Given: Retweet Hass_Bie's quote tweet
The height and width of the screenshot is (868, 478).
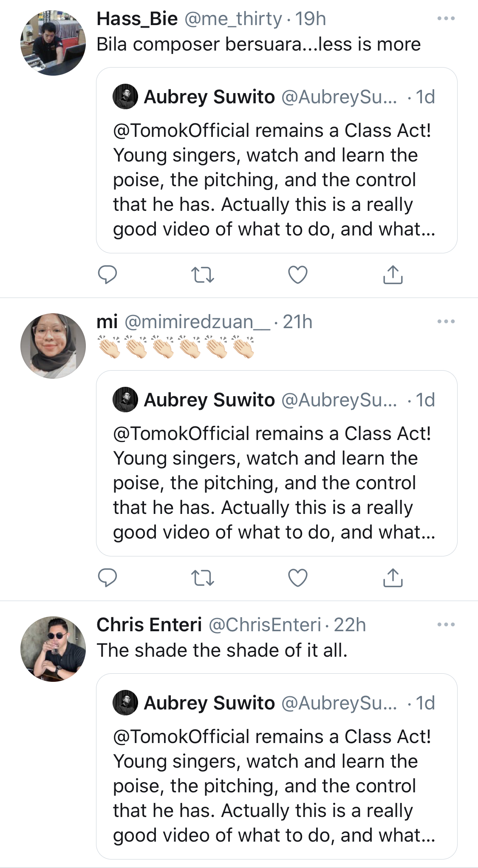Looking at the screenshot, I should click(x=203, y=275).
